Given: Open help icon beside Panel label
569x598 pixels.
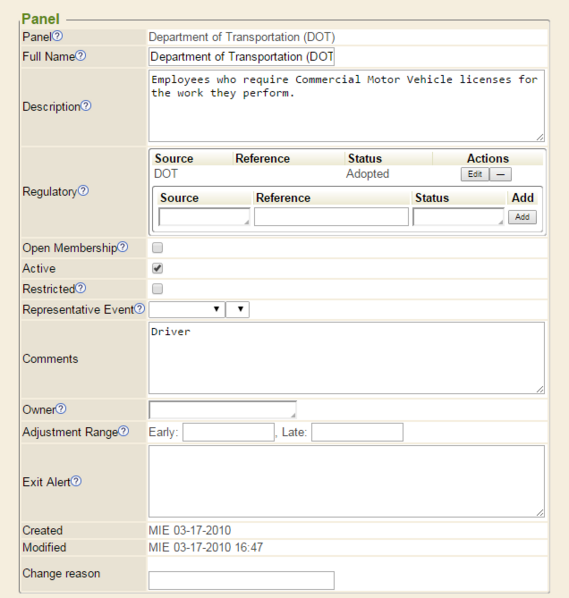Looking at the screenshot, I should (58, 36).
